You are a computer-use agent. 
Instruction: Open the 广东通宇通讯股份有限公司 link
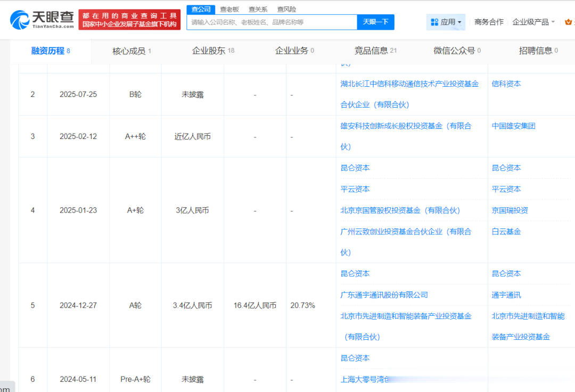(384, 295)
